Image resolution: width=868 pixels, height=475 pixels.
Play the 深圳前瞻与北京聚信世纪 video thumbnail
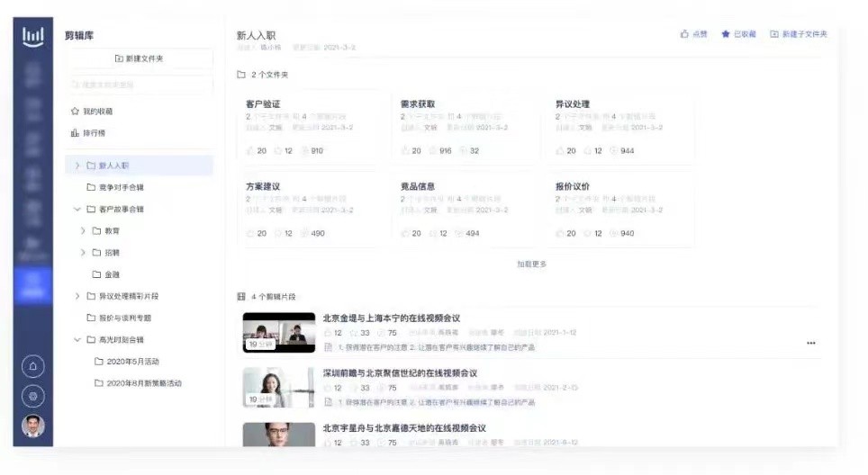[279, 388]
